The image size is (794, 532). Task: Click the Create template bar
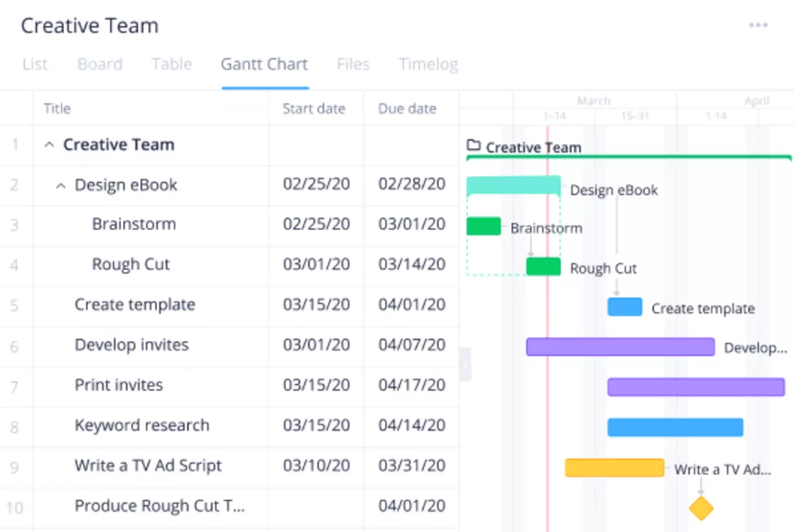pyautogui.click(x=624, y=306)
